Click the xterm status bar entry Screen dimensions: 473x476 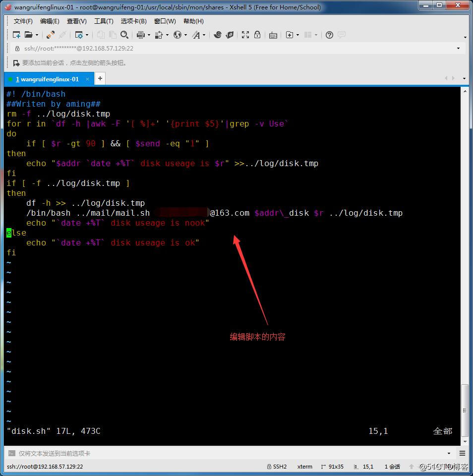pos(304,467)
